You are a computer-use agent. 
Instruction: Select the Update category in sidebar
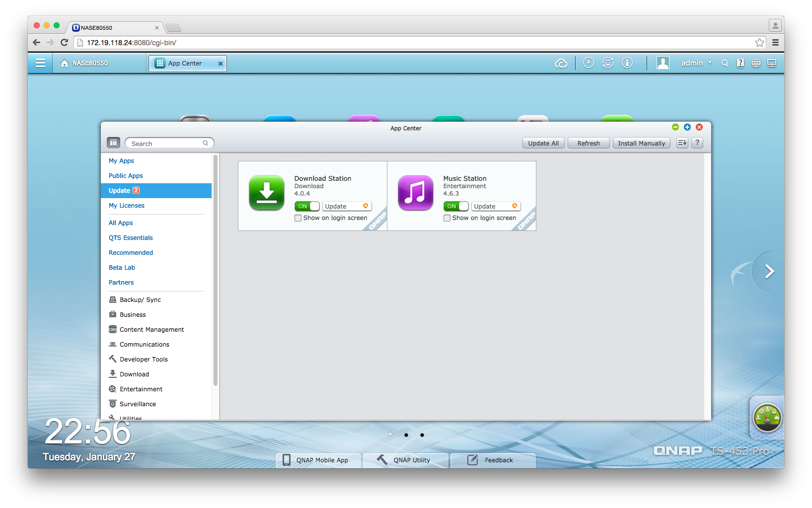[x=156, y=191]
